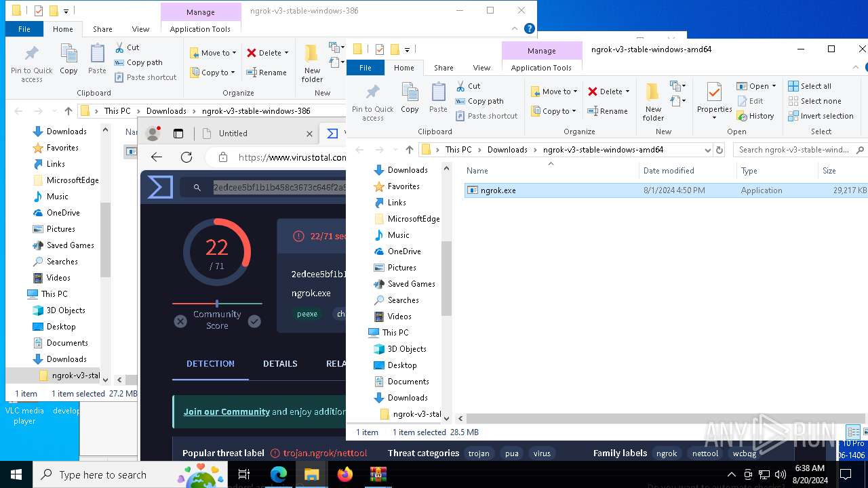
Task: Click community score slider bar
Action: (x=217, y=304)
